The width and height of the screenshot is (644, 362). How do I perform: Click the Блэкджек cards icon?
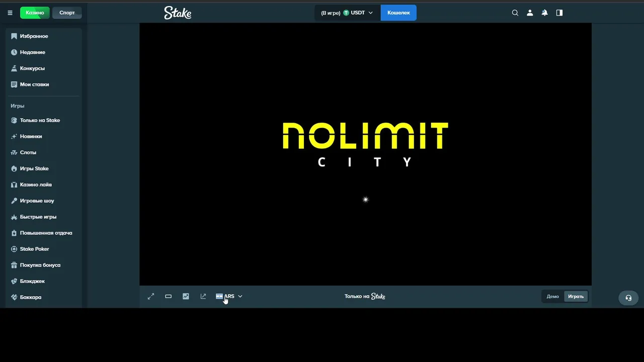(14, 281)
